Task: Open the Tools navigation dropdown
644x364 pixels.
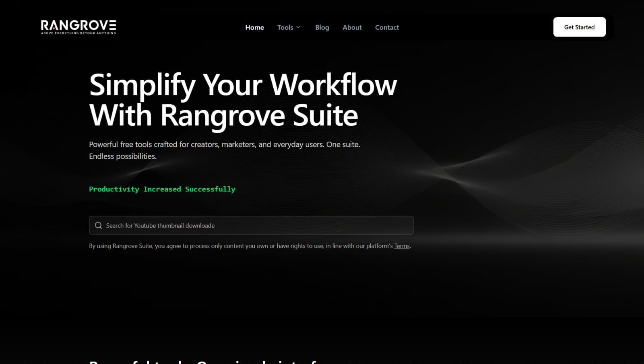Action: pyautogui.click(x=288, y=27)
